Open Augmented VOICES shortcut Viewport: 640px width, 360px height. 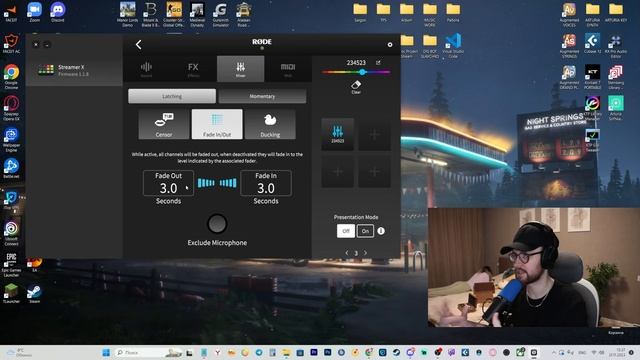tap(569, 14)
